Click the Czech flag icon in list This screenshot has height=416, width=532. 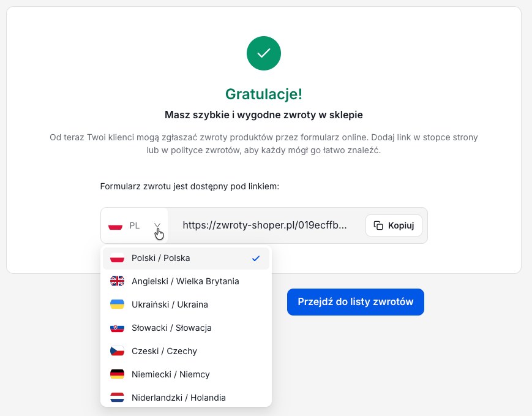point(117,351)
